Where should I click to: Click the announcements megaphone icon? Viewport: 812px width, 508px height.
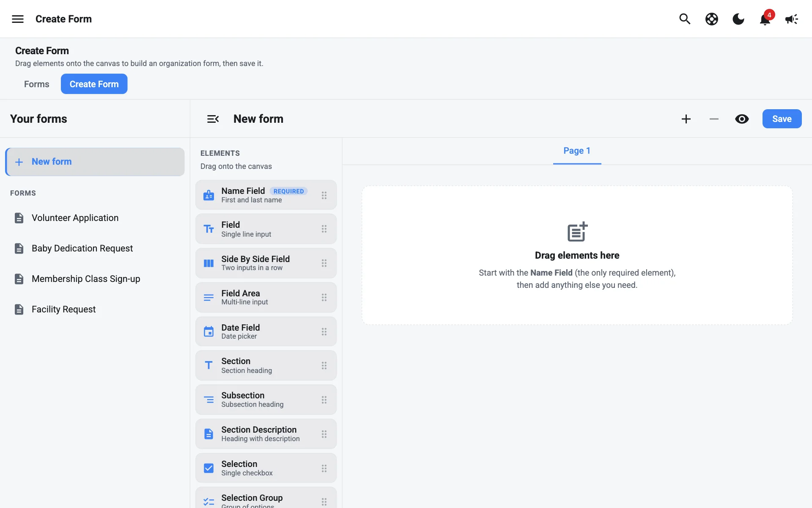[792, 19]
